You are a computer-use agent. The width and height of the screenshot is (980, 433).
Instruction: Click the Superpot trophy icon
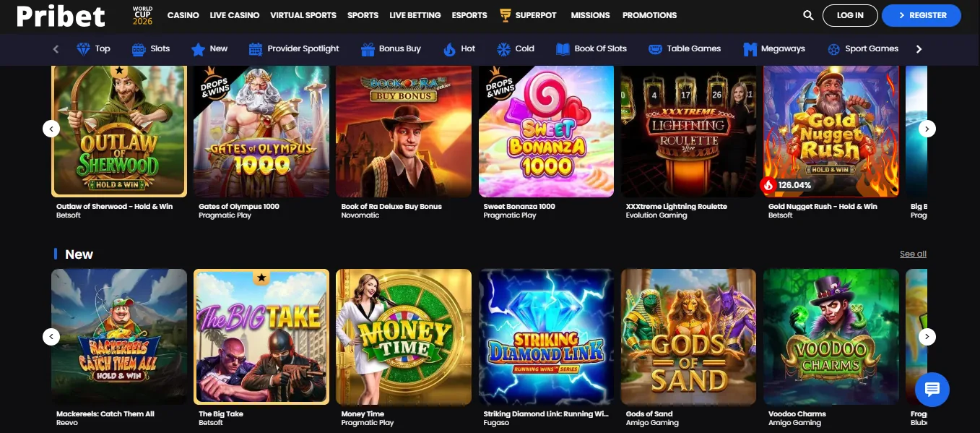tap(506, 15)
